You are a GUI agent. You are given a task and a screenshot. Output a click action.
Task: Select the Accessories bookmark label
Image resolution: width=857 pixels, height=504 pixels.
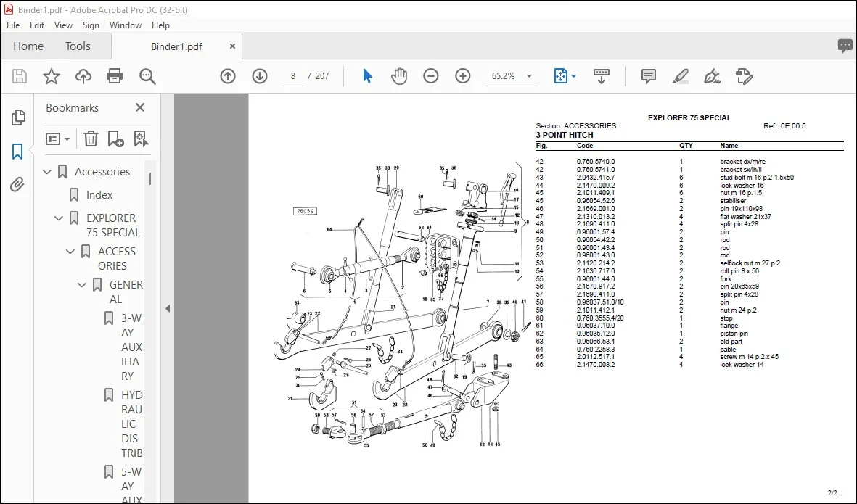coord(102,171)
